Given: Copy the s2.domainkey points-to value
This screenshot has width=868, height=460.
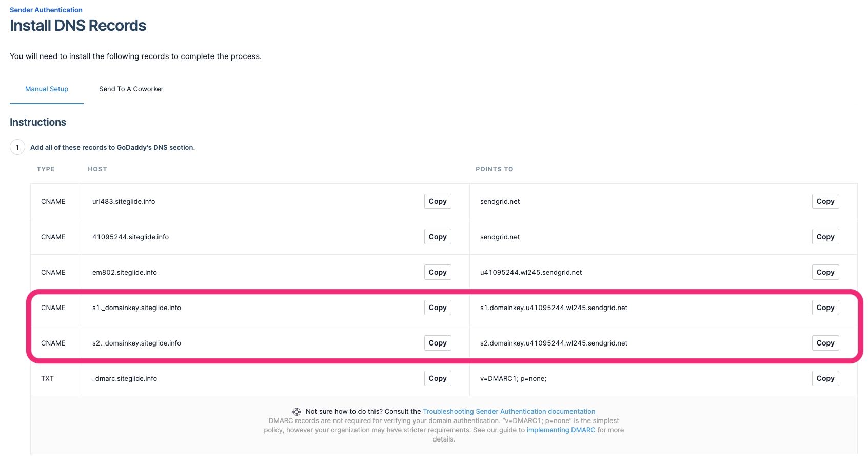Looking at the screenshot, I should coord(825,343).
